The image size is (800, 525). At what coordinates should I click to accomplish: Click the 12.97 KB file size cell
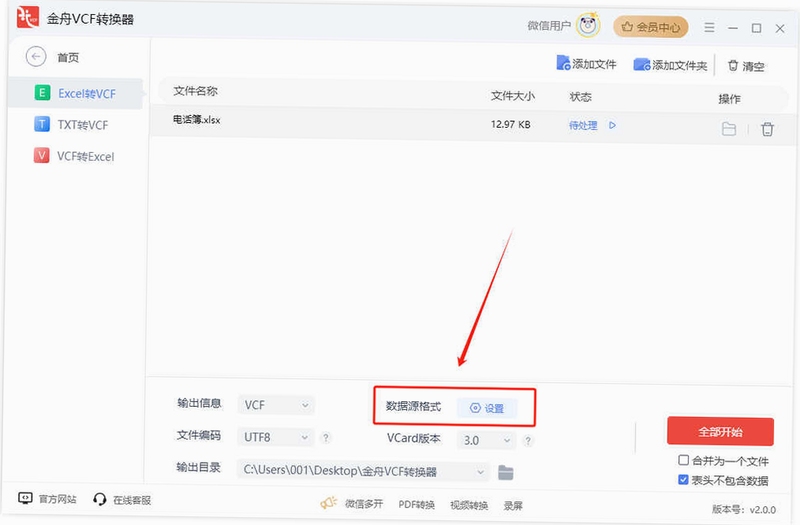510,124
